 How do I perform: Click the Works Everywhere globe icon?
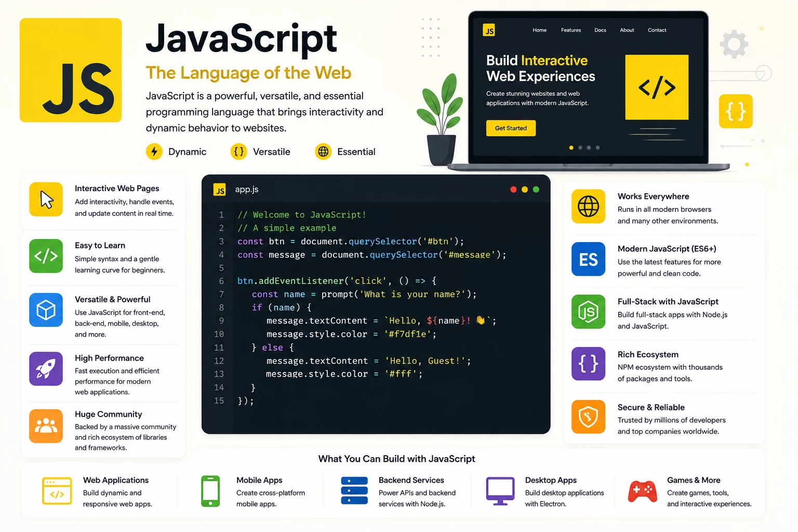click(589, 206)
